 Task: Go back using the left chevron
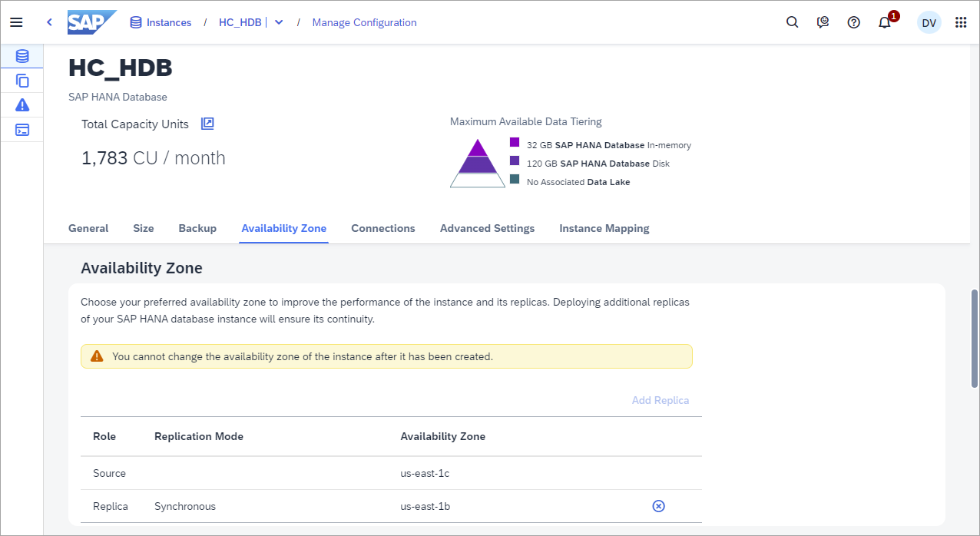pyautogui.click(x=49, y=22)
